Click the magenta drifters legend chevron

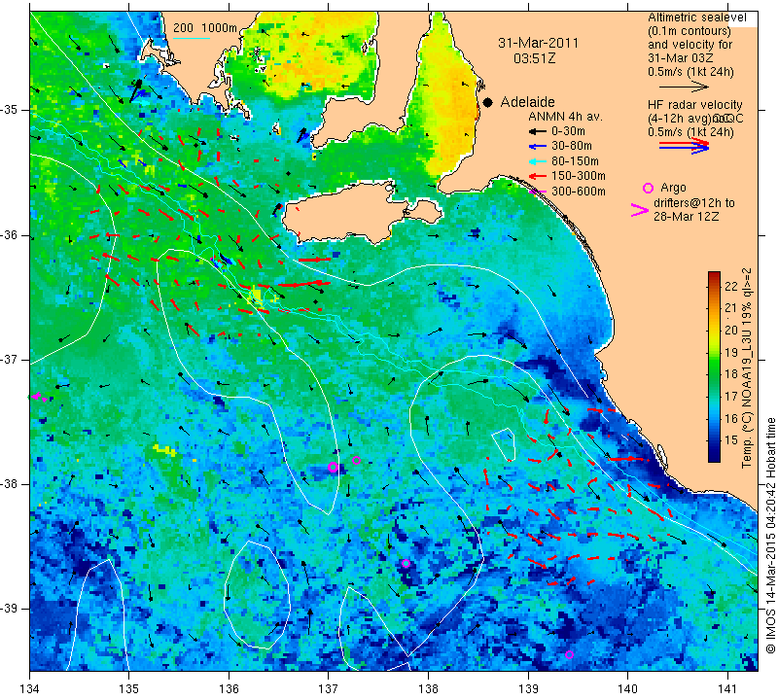[639, 210]
